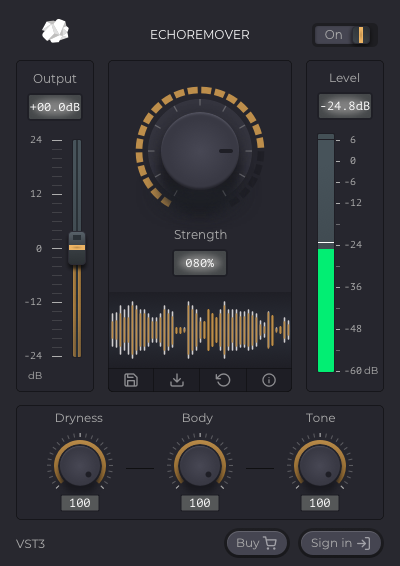Click the Output fader handle
The image size is (400, 566).
coord(77,248)
